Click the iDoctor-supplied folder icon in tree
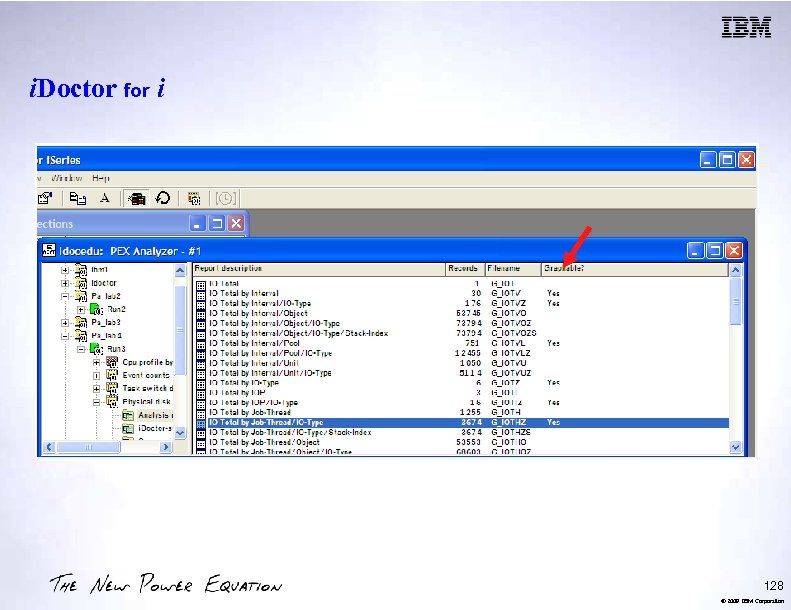The image size is (791, 610). click(128, 428)
